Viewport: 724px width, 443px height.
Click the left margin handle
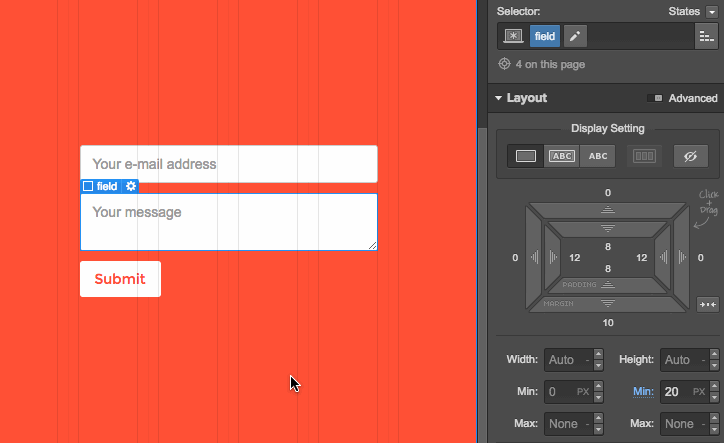[534, 257]
